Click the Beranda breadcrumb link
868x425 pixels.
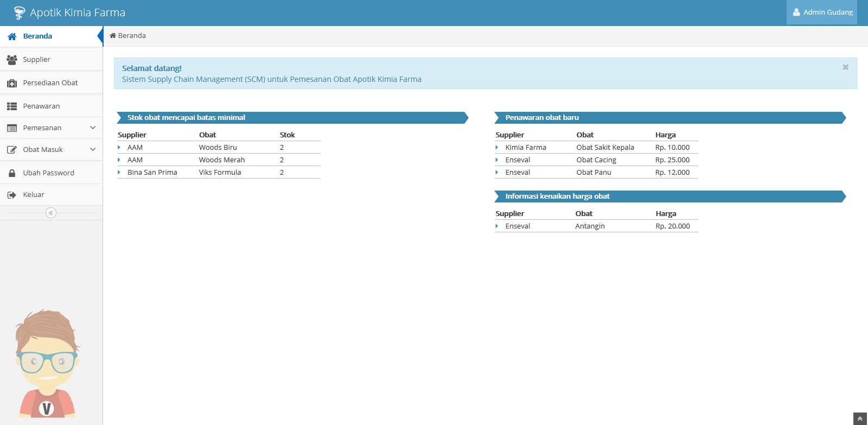pos(132,35)
